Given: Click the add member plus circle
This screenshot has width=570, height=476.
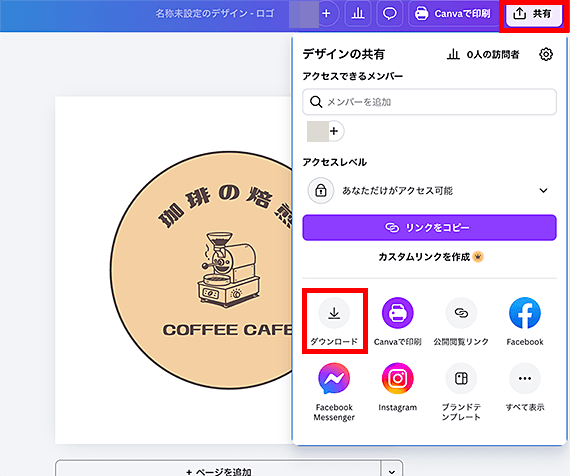Looking at the screenshot, I should (334, 131).
